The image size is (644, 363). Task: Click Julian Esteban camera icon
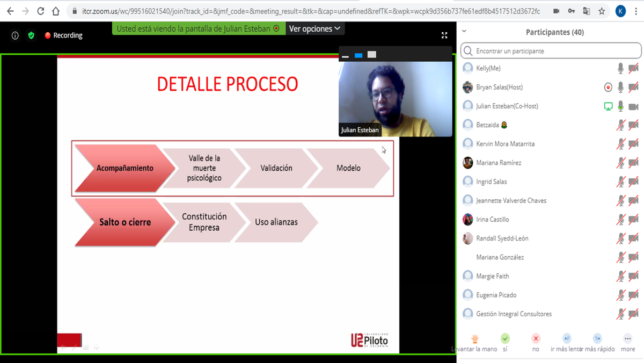(x=633, y=106)
